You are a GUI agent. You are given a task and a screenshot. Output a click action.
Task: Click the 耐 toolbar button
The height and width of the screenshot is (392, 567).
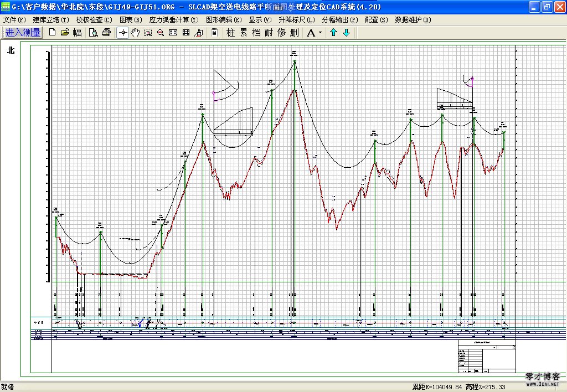(269, 33)
